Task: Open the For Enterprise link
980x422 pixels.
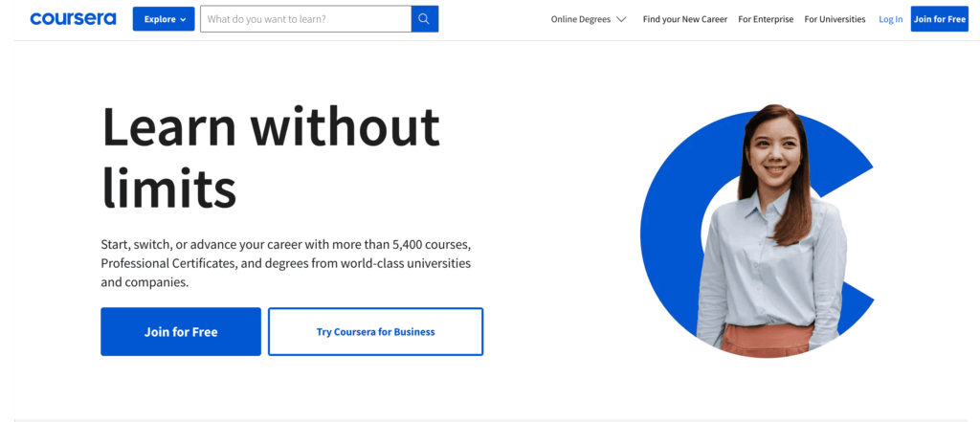Action: point(766,19)
